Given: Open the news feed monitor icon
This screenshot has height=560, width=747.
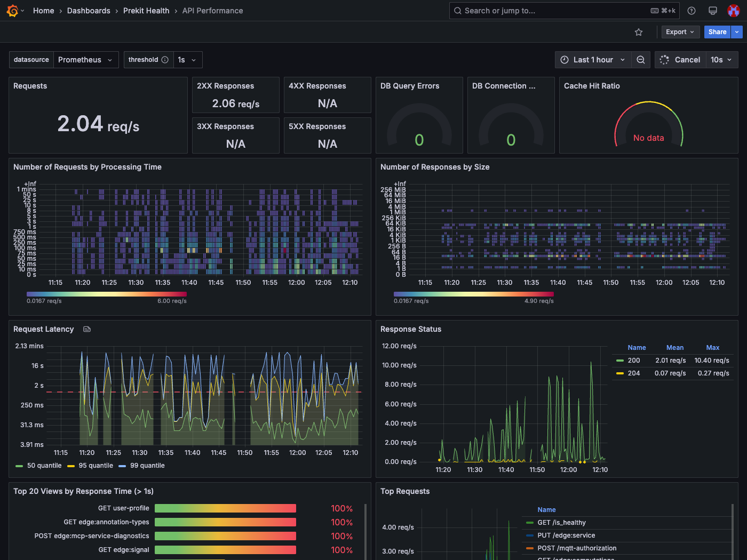Looking at the screenshot, I should (x=713, y=11).
